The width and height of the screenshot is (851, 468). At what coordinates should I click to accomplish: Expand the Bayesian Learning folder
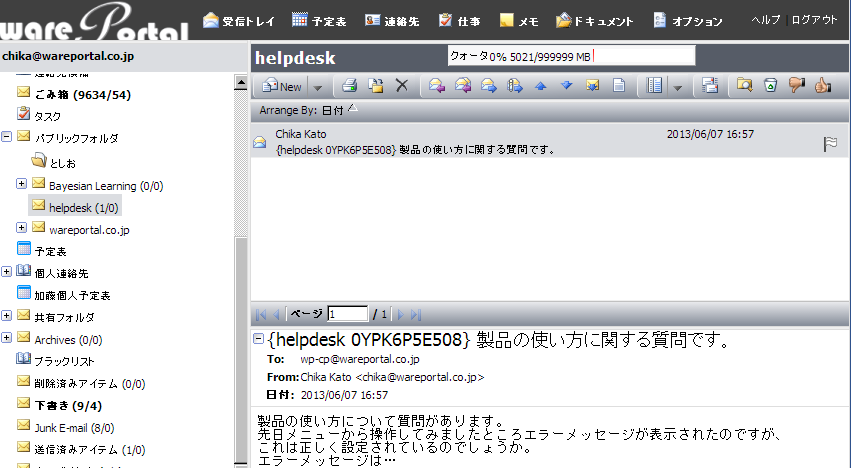pyautogui.click(x=21, y=184)
